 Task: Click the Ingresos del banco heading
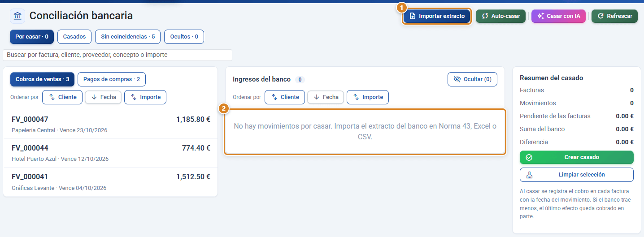(x=262, y=79)
